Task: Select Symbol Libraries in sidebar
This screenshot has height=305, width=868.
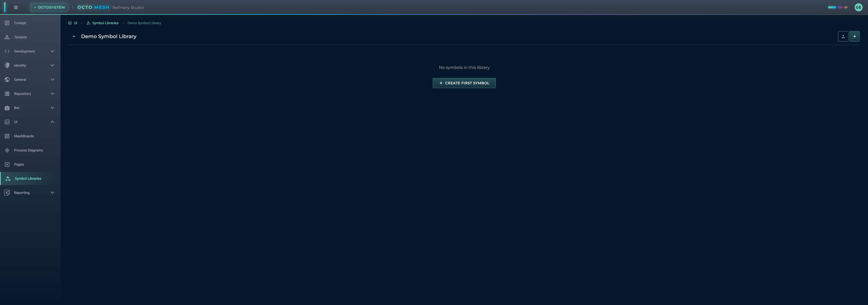Action: point(28,179)
